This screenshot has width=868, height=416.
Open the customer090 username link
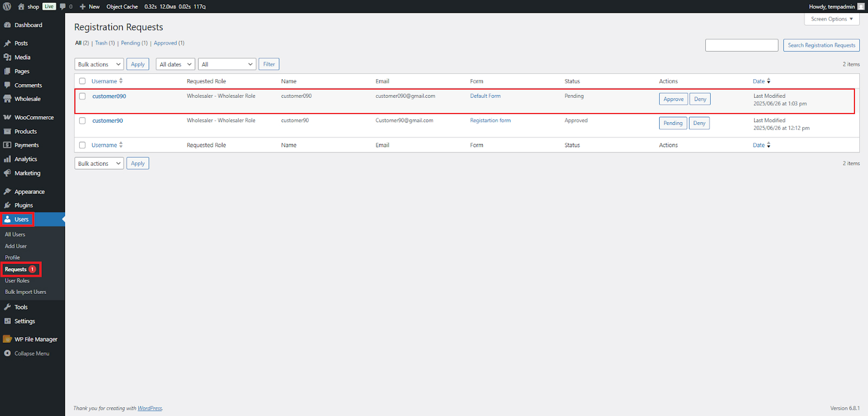[x=109, y=96]
